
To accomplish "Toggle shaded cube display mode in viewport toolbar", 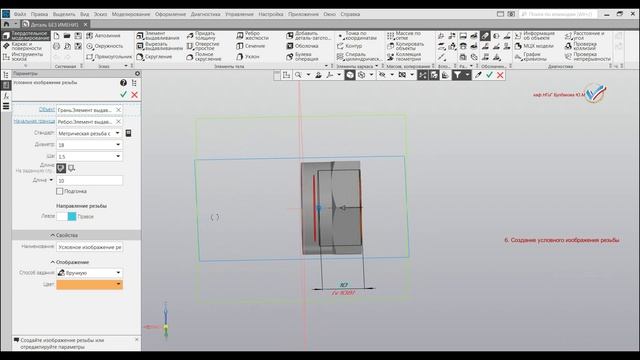I will coord(350,75).
